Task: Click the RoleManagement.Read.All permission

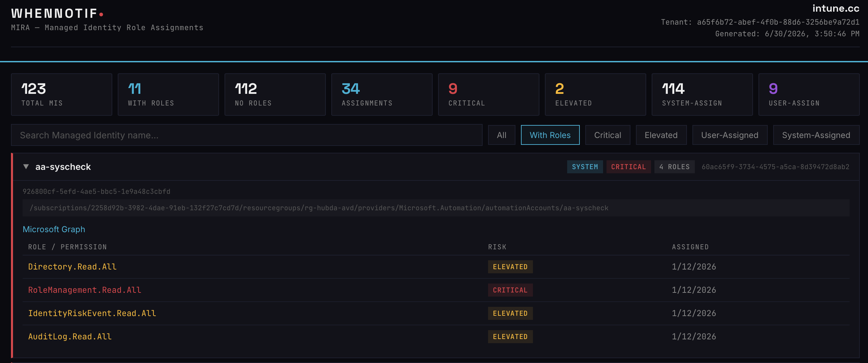Action: tap(85, 290)
